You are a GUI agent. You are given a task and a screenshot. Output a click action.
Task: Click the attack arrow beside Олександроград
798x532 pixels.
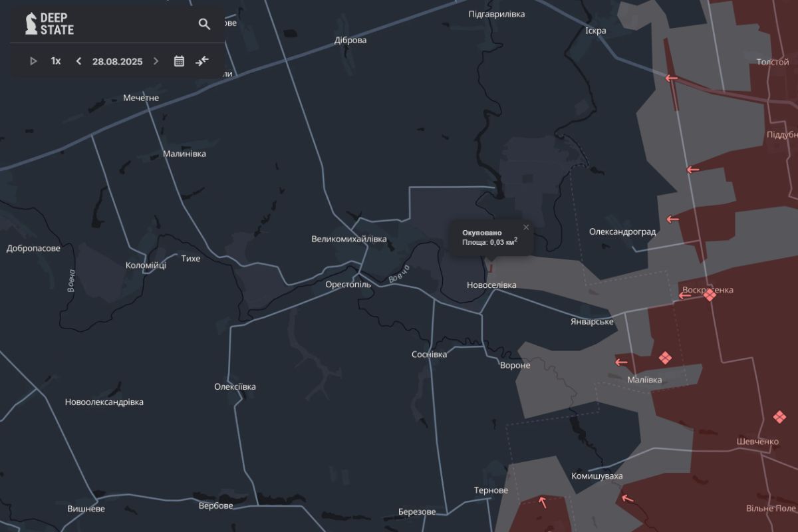click(x=672, y=219)
